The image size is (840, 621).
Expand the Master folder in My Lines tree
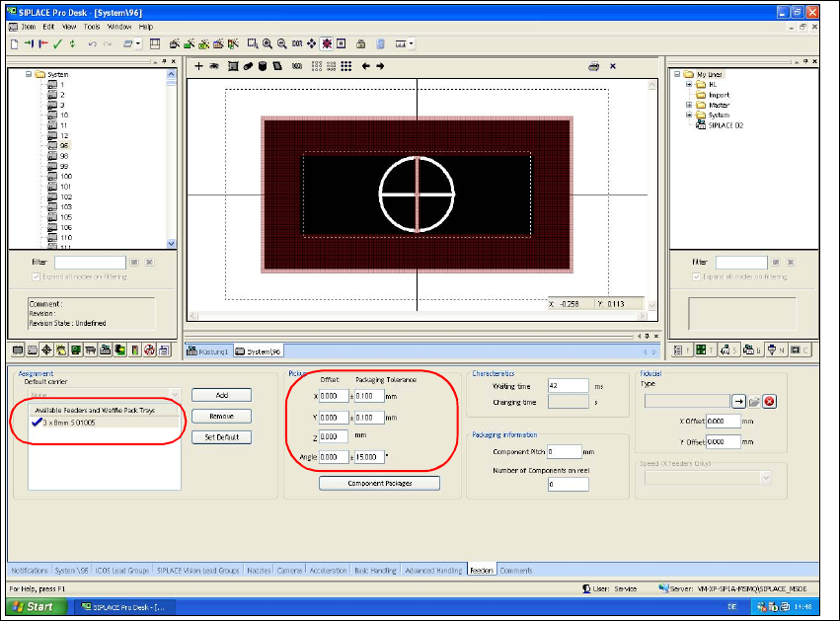point(687,105)
